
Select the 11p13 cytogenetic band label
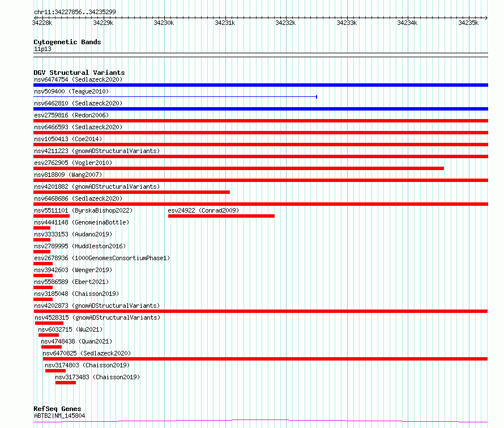[x=42, y=49]
